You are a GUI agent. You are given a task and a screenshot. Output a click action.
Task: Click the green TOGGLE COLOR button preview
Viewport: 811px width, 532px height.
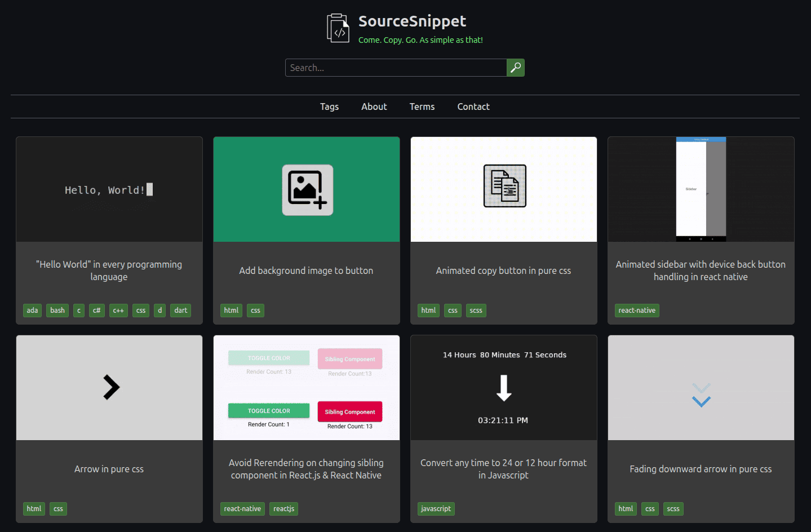tap(269, 411)
